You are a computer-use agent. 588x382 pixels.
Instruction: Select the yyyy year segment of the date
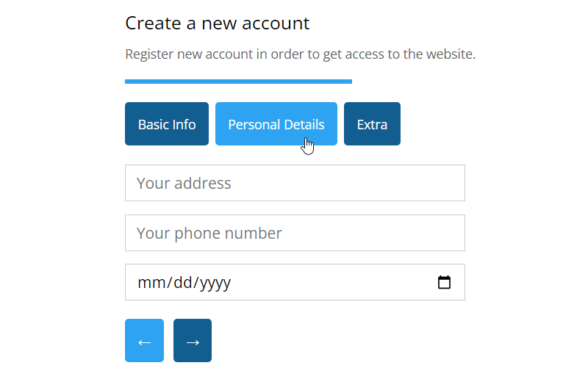click(x=214, y=283)
